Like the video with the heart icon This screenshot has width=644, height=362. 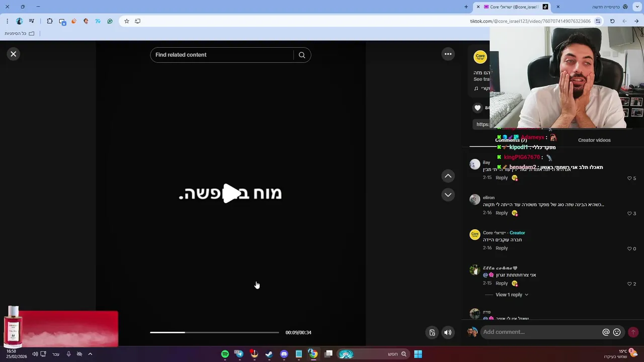pos(477,108)
